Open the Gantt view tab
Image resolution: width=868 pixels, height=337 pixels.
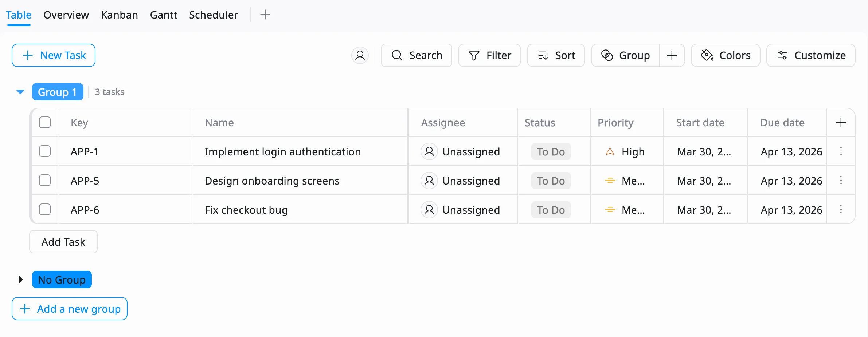coord(164,15)
